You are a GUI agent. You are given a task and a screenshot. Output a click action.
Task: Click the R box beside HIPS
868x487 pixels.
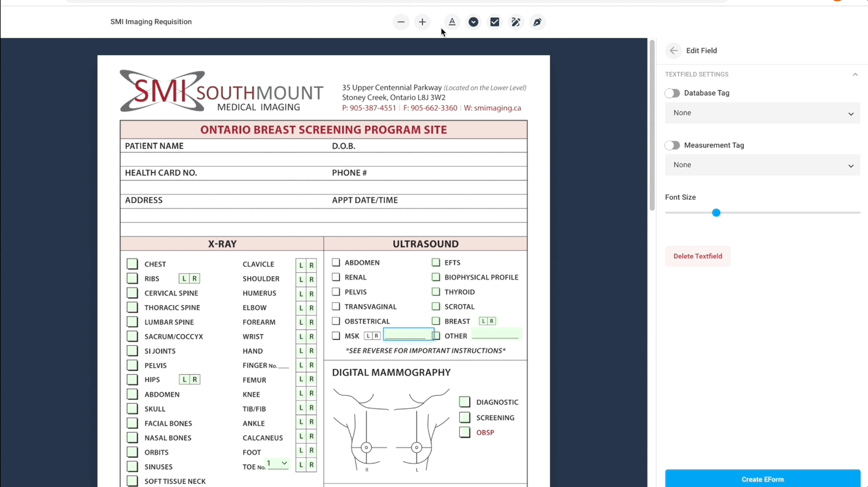[x=195, y=379]
